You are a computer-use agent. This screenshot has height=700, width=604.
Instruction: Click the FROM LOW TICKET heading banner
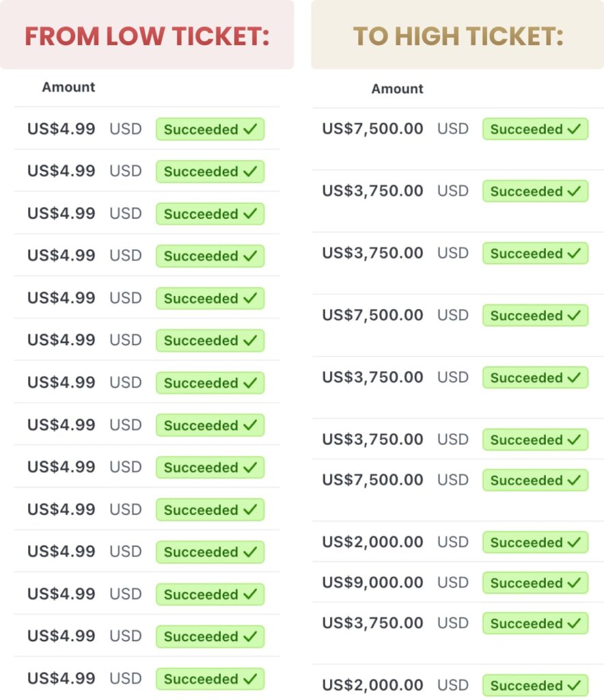click(147, 35)
